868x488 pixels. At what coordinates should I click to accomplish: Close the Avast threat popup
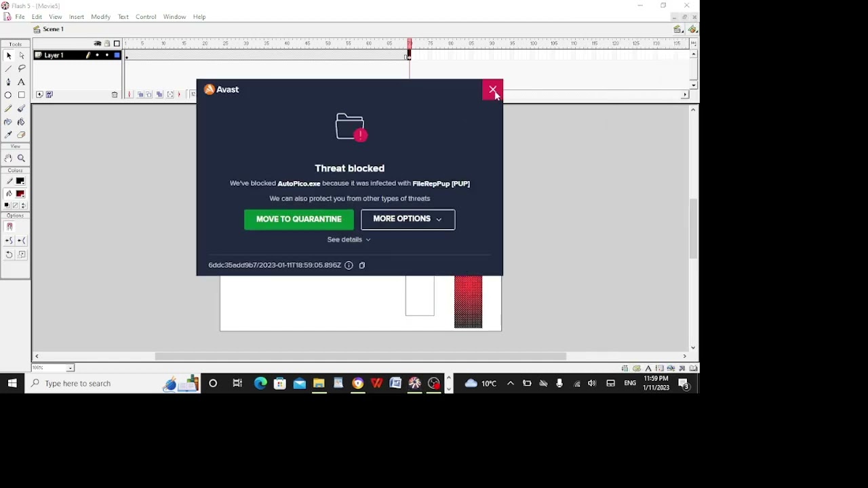coord(492,89)
